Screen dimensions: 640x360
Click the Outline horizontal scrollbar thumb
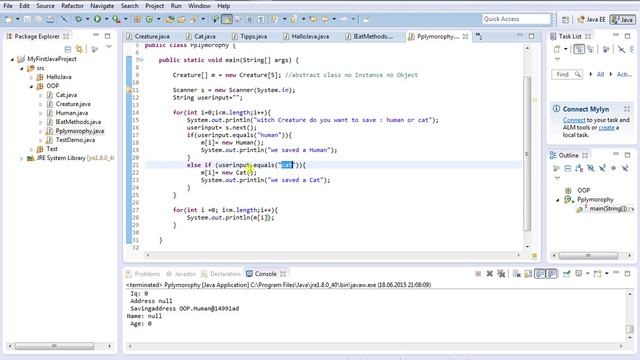pos(588,256)
